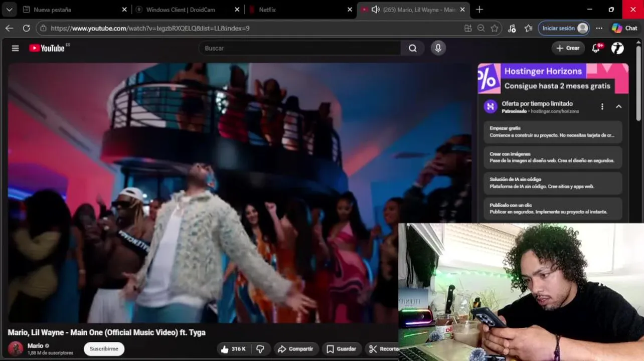
Task: Click the Suscribirme button
Action: coord(104,349)
